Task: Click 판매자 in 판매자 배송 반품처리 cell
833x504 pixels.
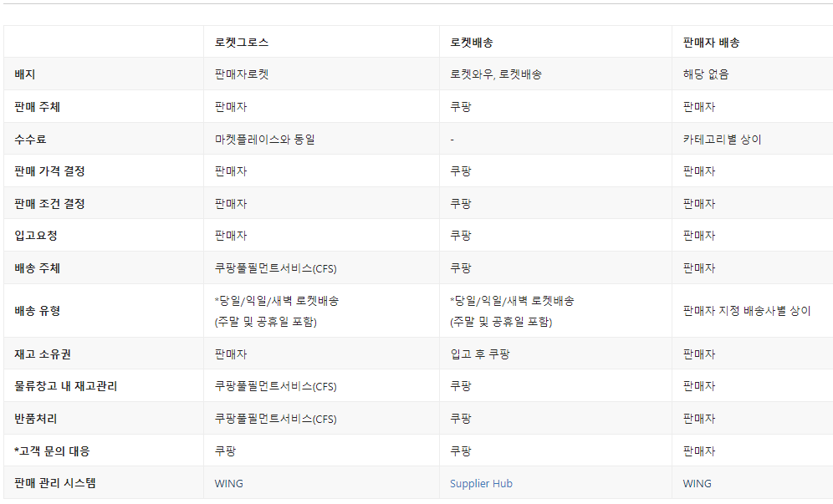Action: (x=699, y=419)
